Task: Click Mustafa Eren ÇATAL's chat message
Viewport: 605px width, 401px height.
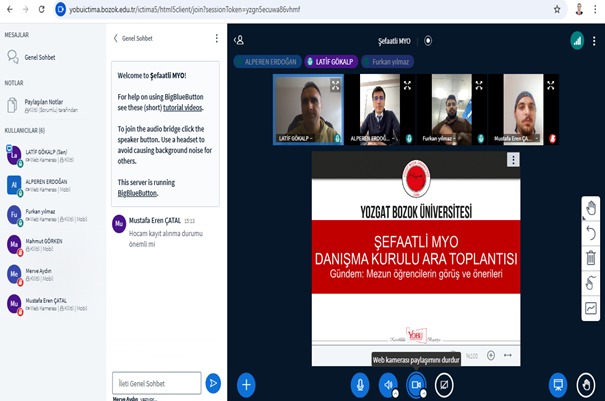Action: [x=166, y=239]
